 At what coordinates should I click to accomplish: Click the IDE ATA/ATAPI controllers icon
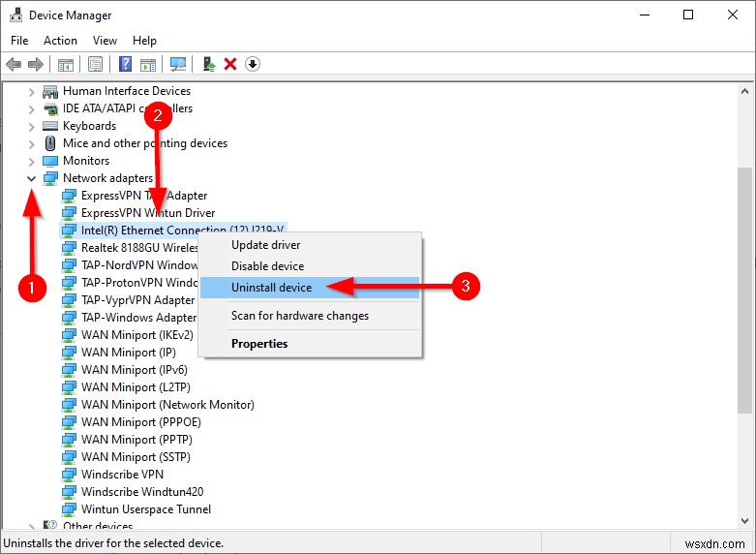click(50, 108)
